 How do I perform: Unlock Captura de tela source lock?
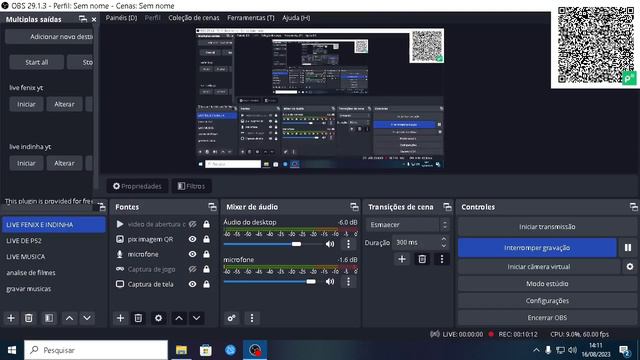[207, 284]
